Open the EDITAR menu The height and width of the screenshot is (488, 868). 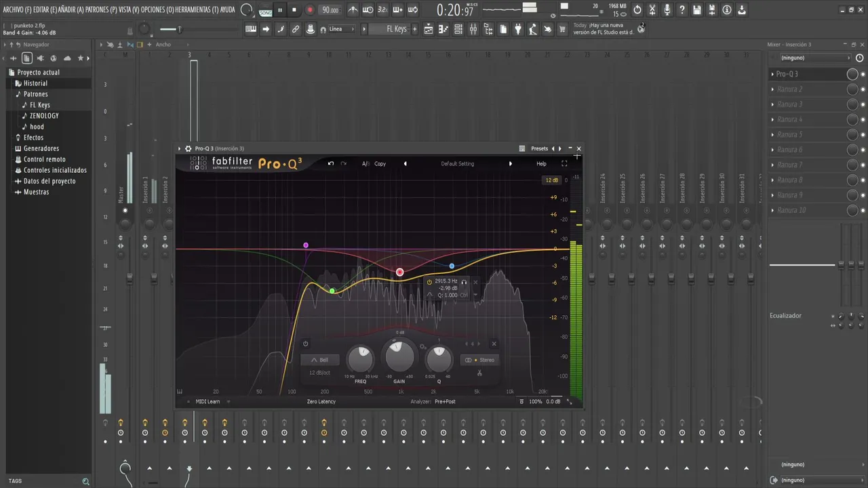coord(44,9)
